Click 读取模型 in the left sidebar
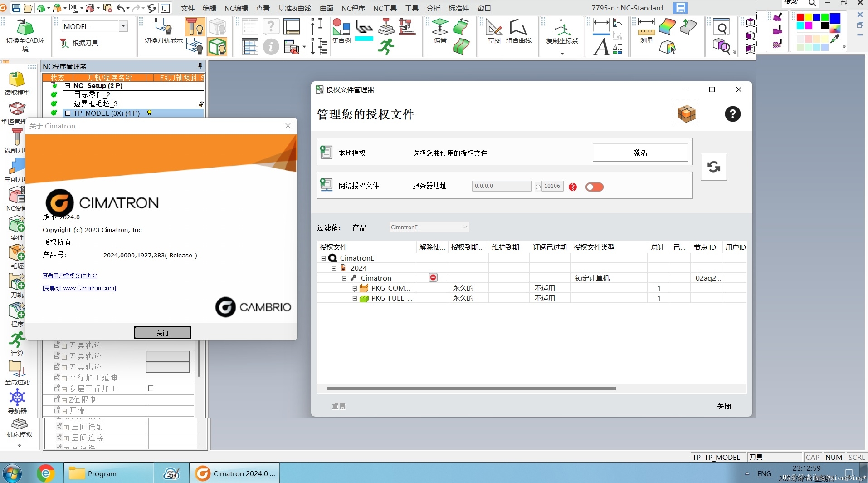Screen dimensions: 868x483 [x=17, y=84]
